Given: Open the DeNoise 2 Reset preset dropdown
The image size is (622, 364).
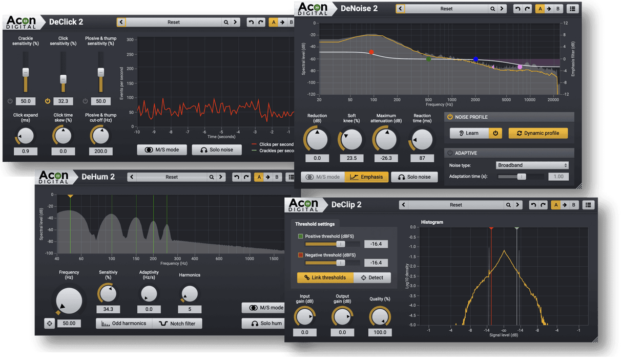Looking at the screenshot, I should [446, 9].
